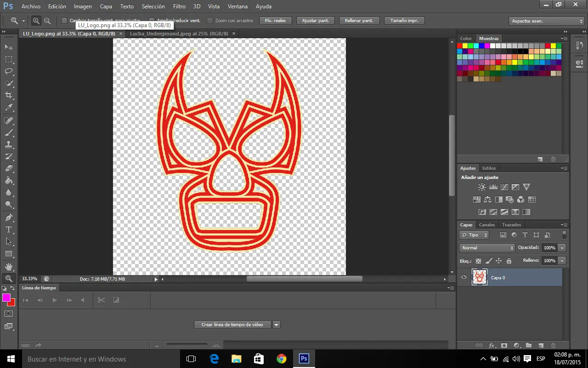Enable the Zoom con arrastre checkbox
This screenshot has height=368, width=588.
[x=210, y=21]
